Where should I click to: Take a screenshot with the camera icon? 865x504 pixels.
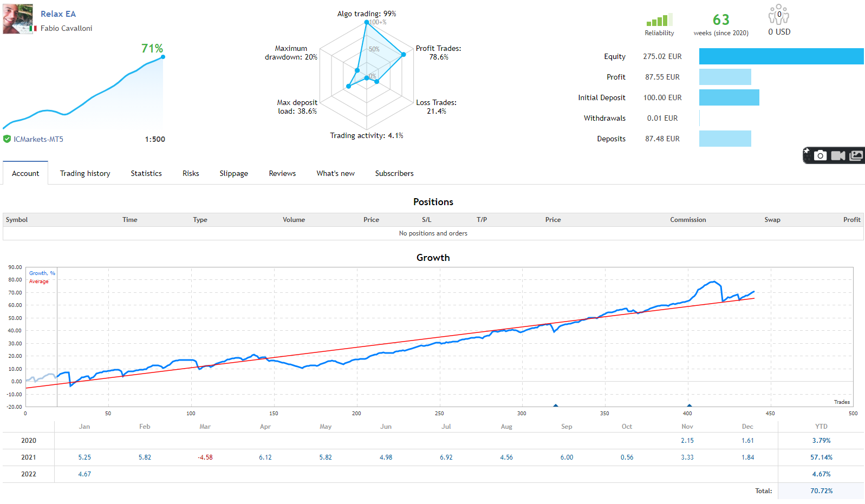[x=821, y=156]
